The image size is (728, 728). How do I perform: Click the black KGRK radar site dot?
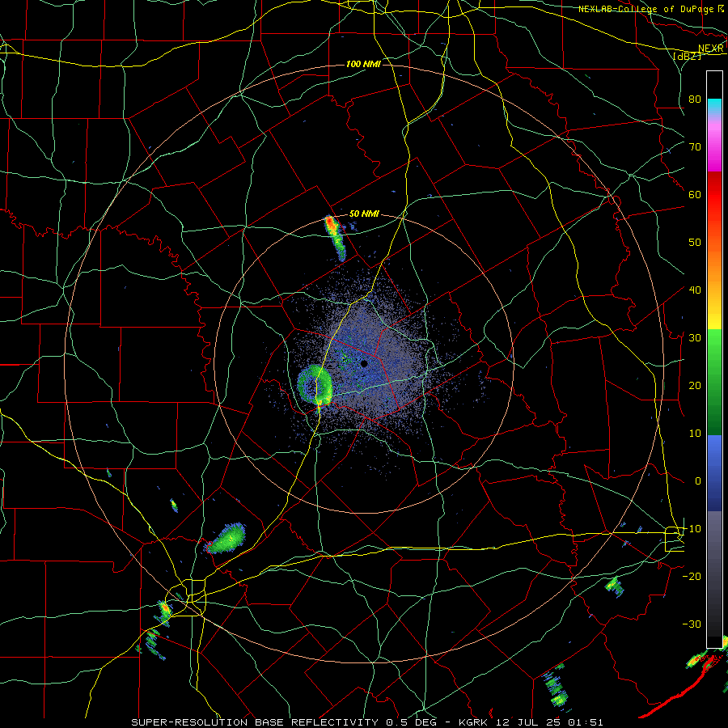click(x=364, y=363)
